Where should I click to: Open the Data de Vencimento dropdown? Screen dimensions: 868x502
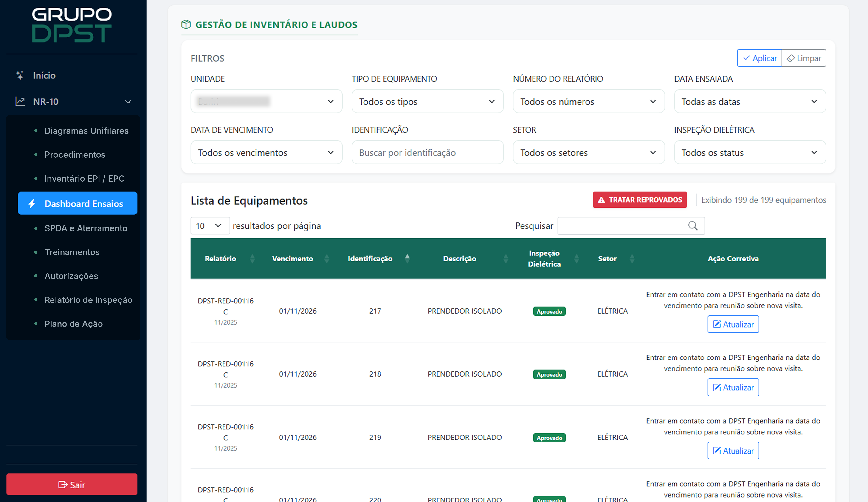click(x=266, y=152)
